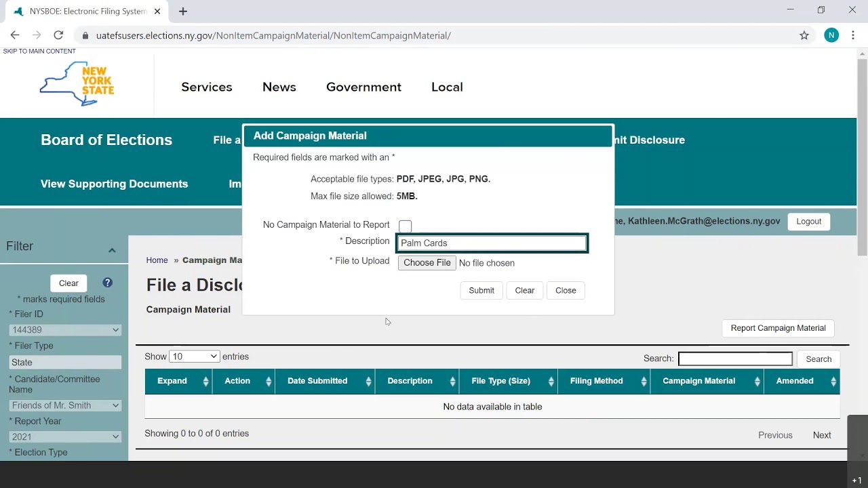The image size is (868, 488).
Task: Collapse the Filter panel chevron
Action: coord(112,250)
